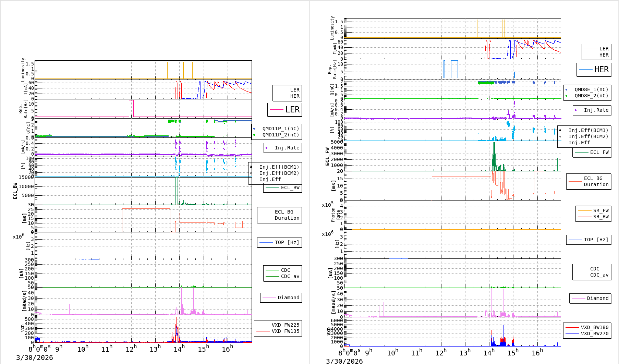Select the Inj.Eff(BCM1) marker in left legend
Image resolution: width=619 pixels, height=364 pixels.
251,167
